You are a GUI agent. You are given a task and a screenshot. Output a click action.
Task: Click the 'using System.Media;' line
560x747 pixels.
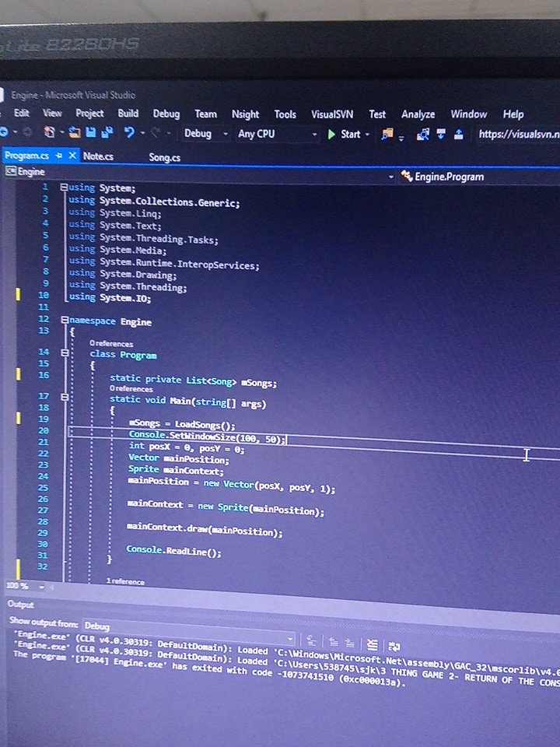coord(117,249)
